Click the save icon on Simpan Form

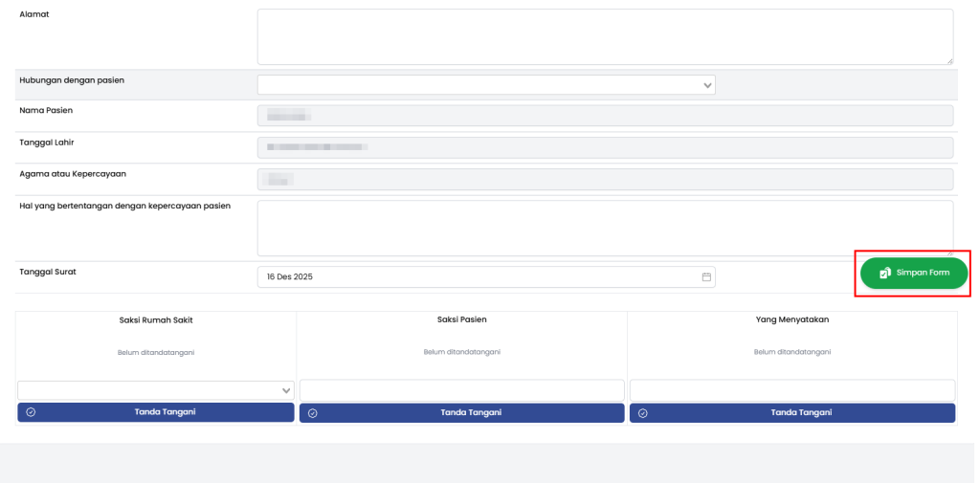(x=885, y=273)
